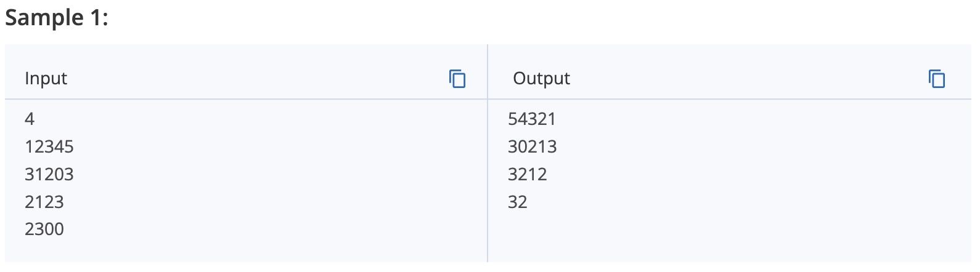Click the Sample 1 heading

[x=57, y=17]
